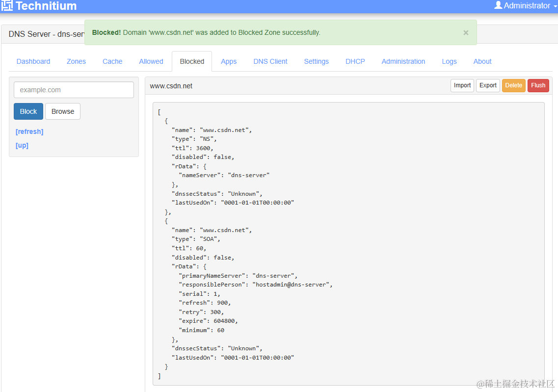Go to the DHCP tab

coord(355,61)
